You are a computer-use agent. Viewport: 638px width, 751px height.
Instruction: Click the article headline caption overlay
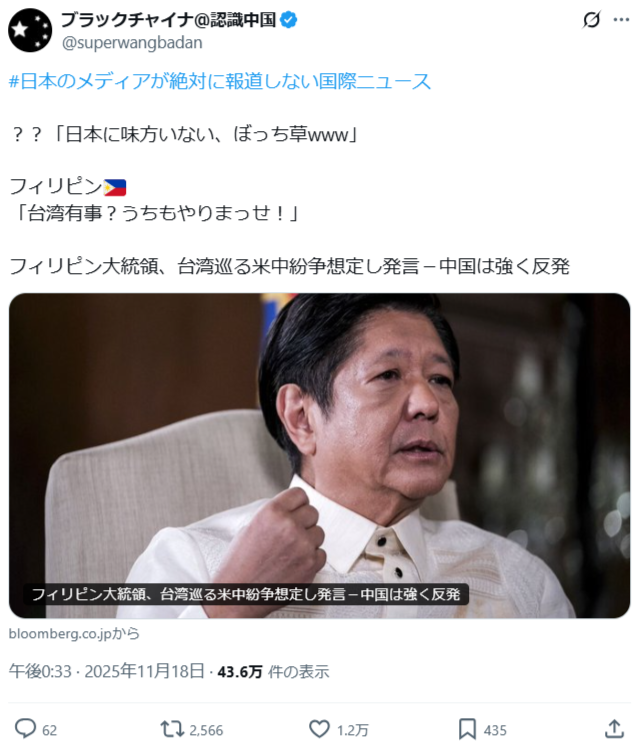[246, 594]
